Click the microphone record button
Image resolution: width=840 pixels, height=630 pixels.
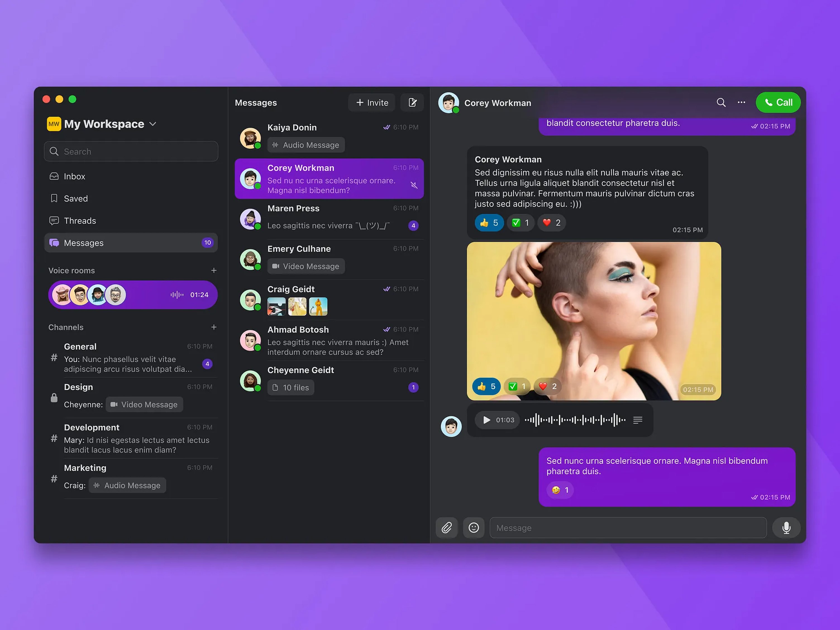(x=786, y=528)
